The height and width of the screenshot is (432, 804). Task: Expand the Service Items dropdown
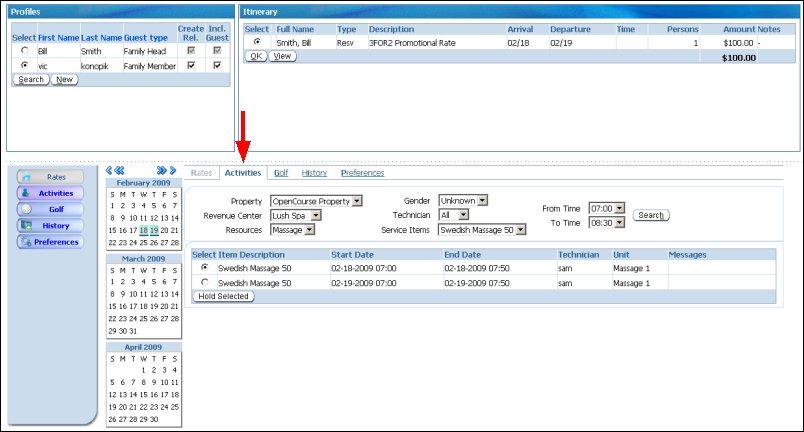coord(483,229)
